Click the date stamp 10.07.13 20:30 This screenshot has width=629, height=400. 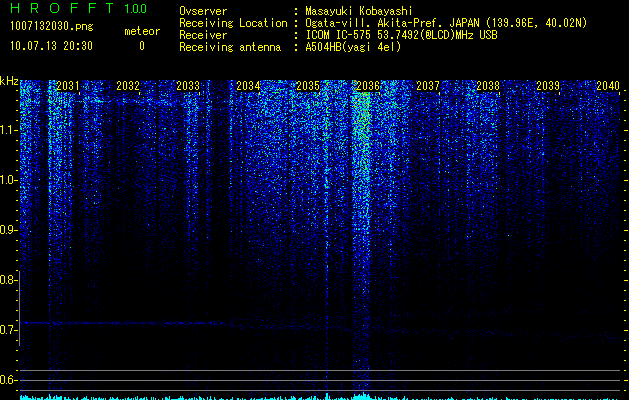pos(51,46)
